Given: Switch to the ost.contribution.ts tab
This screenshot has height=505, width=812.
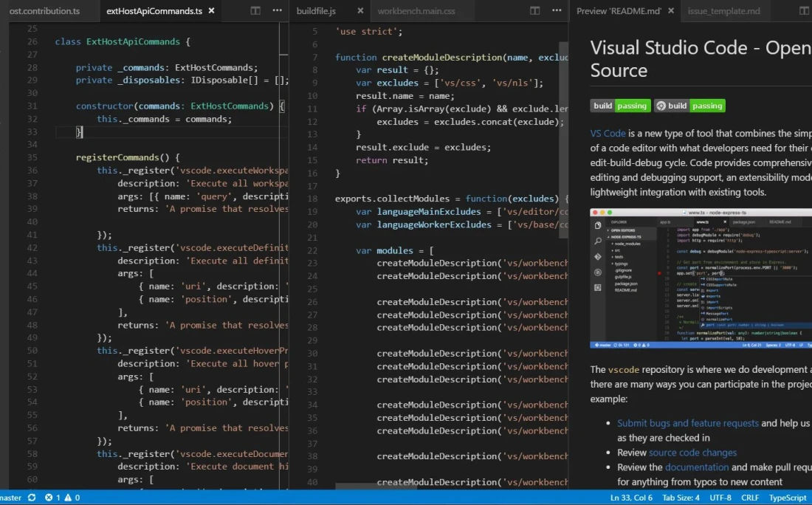Looking at the screenshot, I should pyautogui.click(x=44, y=11).
